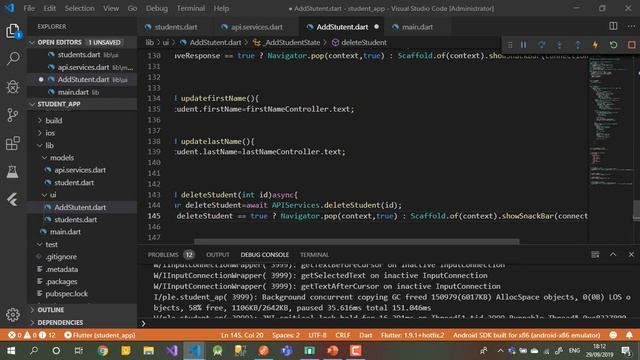The image size is (640, 360).
Task: Expand the test folder
Action: pos(51,244)
